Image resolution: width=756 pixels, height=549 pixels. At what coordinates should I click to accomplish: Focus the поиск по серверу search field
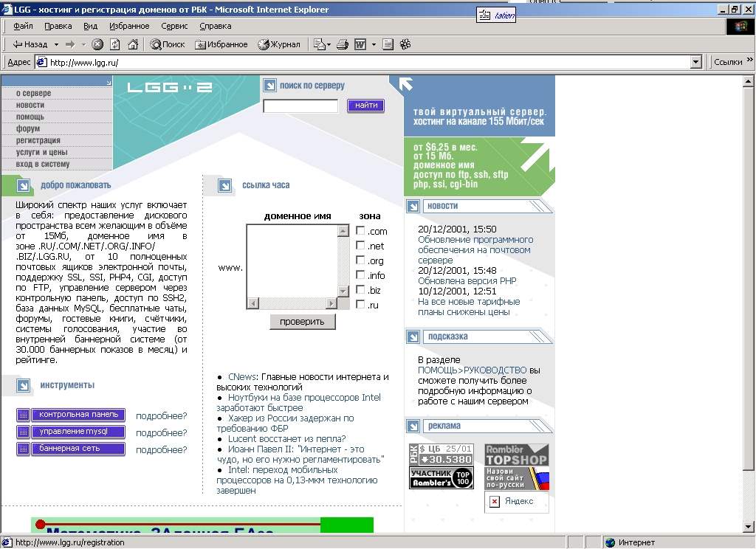300,106
